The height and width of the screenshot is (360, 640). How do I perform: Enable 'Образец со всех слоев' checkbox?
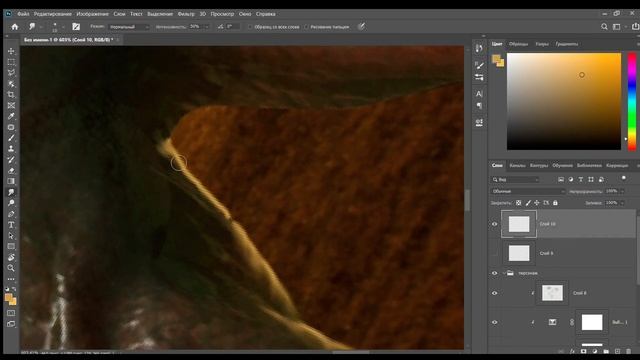(x=250, y=27)
